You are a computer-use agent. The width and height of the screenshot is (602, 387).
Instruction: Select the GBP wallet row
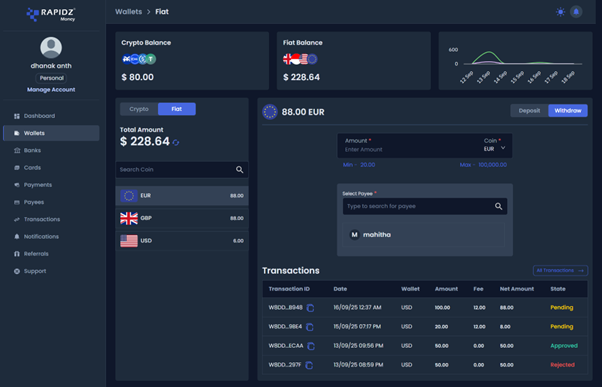(182, 218)
